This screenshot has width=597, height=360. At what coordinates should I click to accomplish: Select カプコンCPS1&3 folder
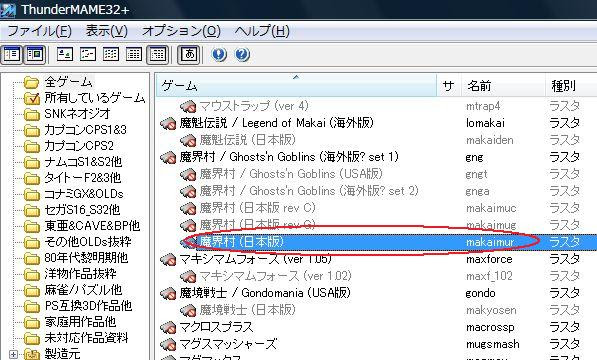tap(85, 130)
